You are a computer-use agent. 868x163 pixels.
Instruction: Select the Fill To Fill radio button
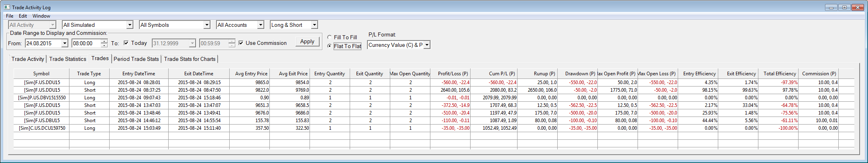[330, 37]
